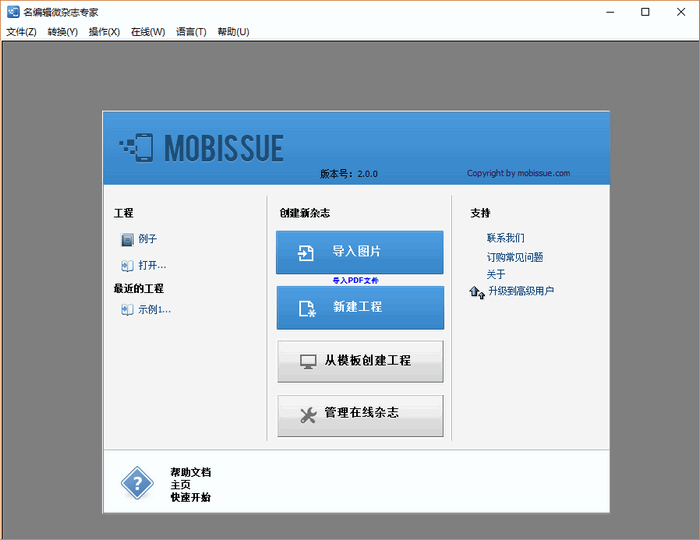Click the blue question mark help icon

tap(137, 483)
